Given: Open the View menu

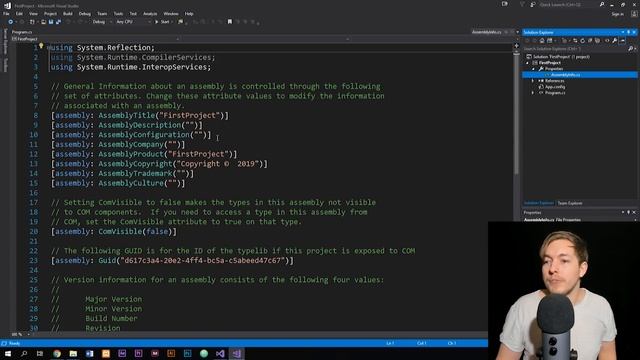Looking at the screenshot, I should (33, 13).
